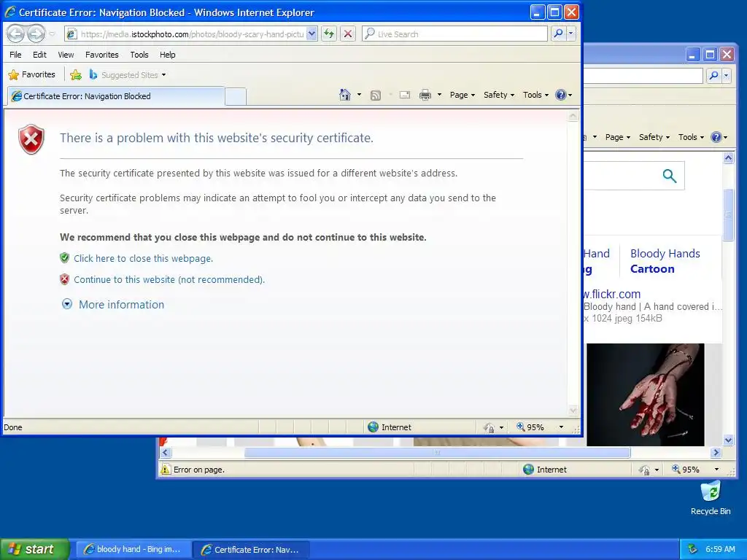Image resolution: width=747 pixels, height=560 pixels.
Task: Open Tools menu in background Bing window
Action: click(x=691, y=137)
